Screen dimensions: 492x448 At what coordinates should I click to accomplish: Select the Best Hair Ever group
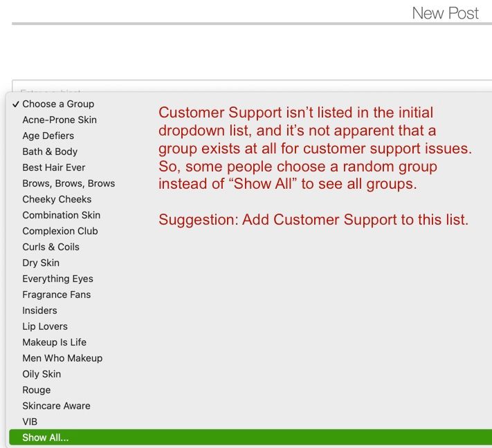(54, 167)
